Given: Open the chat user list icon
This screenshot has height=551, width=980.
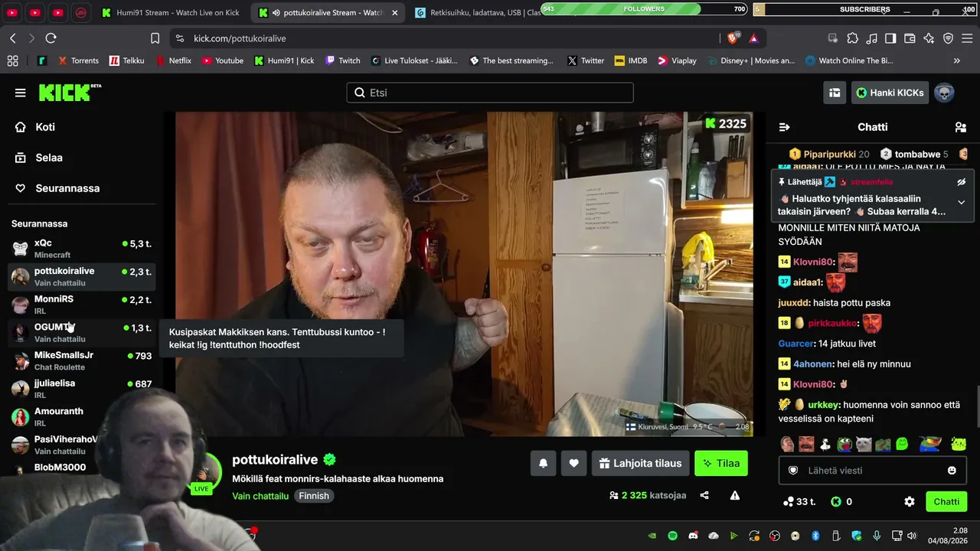Looking at the screenshot, I should click(x=961, y=127).
